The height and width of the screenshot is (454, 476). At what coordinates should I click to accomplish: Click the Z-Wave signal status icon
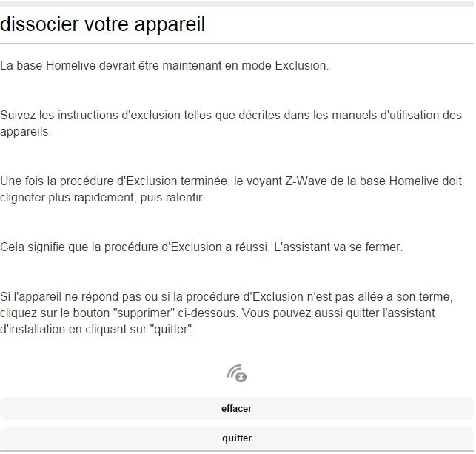(x=236, y=373)
